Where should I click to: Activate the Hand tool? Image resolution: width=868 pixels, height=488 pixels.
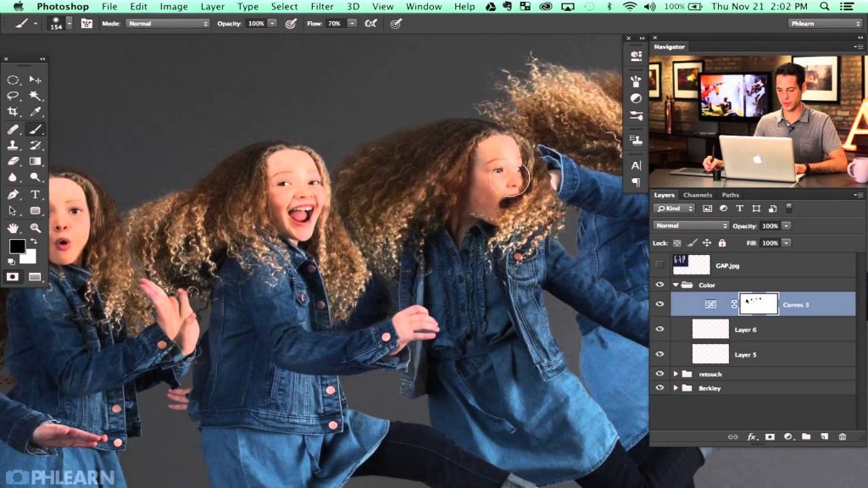pyautogui.click(x=13, y=228)
